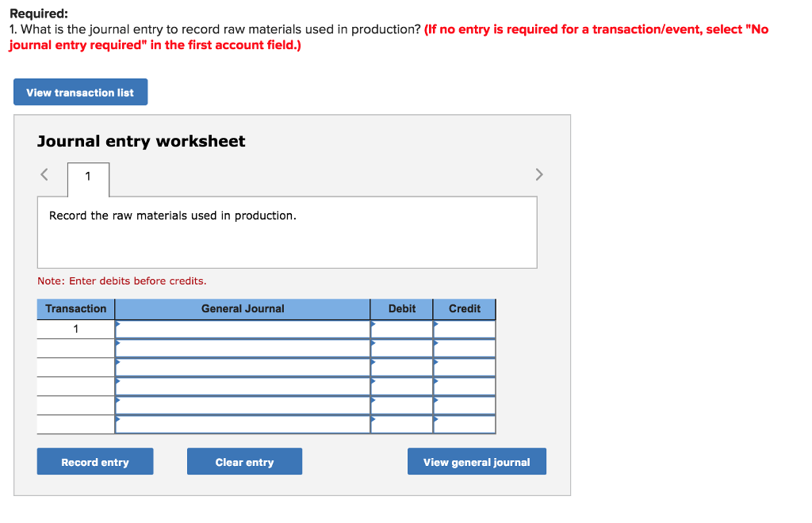Click the General Journal column header

point(242,309)
